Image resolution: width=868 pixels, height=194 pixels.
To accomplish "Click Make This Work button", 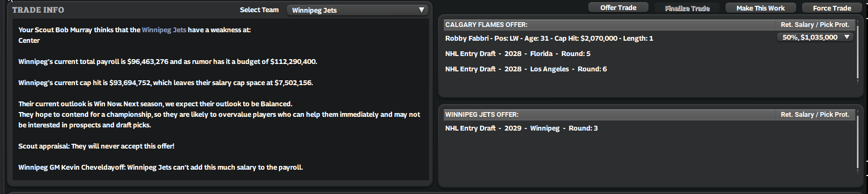I will [760, 8].
